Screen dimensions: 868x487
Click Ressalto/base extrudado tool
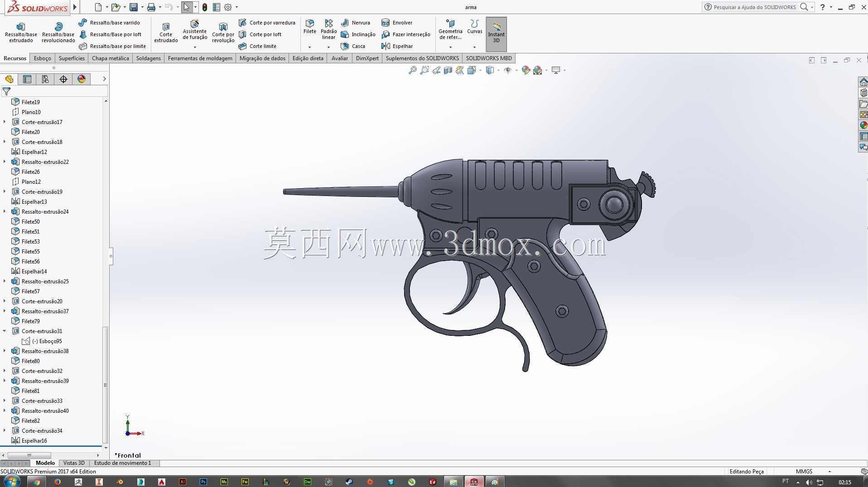point(21,32)
